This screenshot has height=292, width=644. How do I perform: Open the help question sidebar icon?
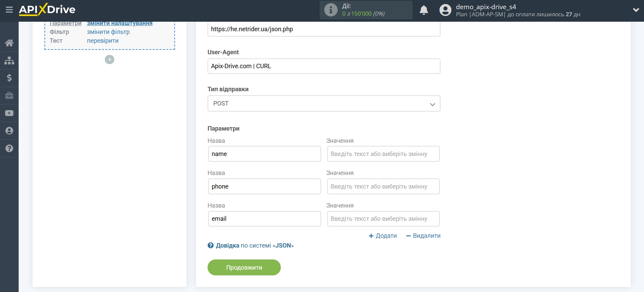(x=9, y=149)
